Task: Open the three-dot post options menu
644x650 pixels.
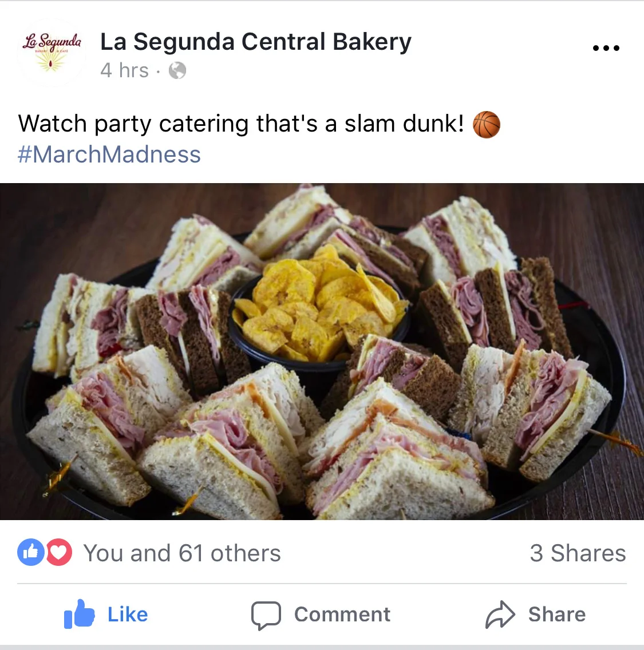Action: click(x=606, y=48)
